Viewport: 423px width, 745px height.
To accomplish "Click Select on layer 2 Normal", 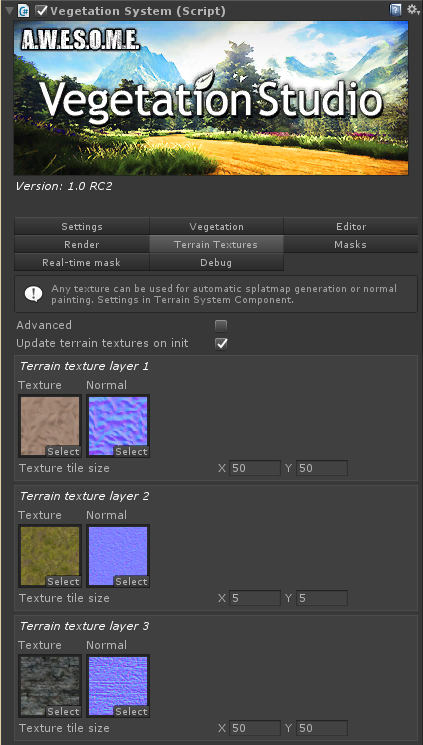I will [x=132, y=582].
